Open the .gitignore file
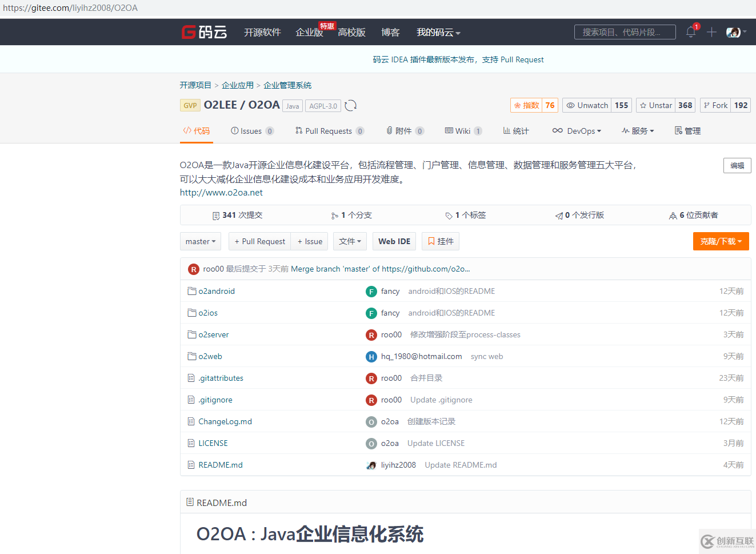756x554 pixels. point(215,400)
